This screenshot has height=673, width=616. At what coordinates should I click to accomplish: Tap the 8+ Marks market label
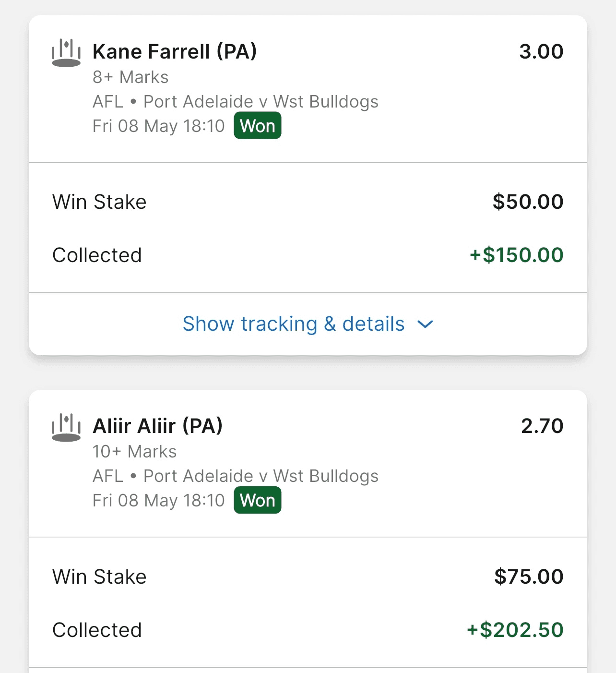130,77
